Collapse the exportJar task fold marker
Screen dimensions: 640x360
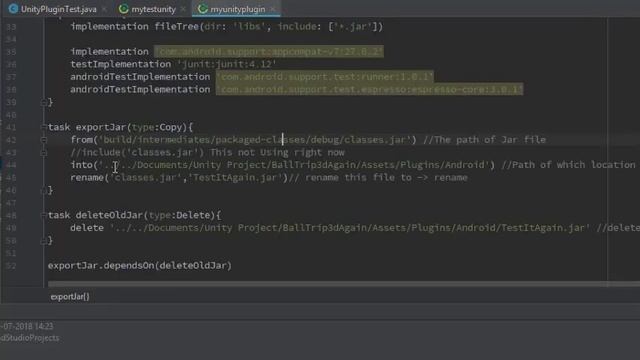pos(43,127)
